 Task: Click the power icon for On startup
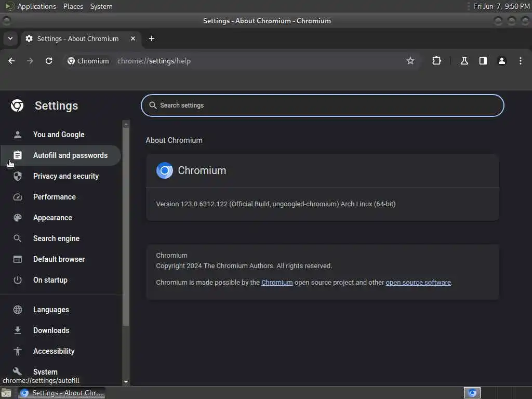click(18, 280)
